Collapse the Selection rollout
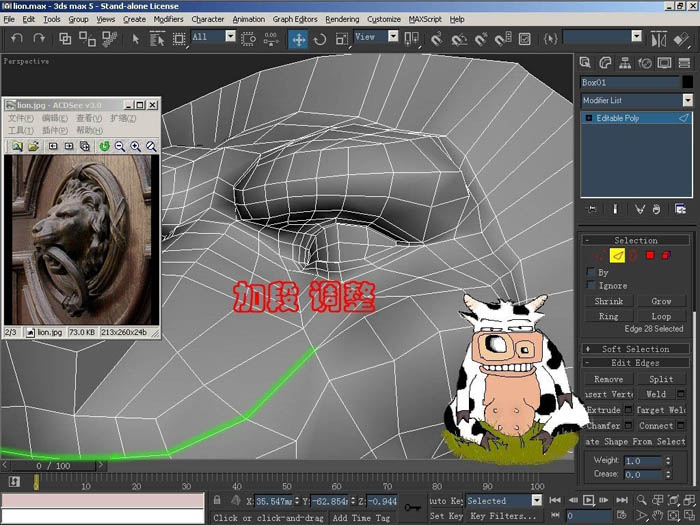 click(635, 240)
